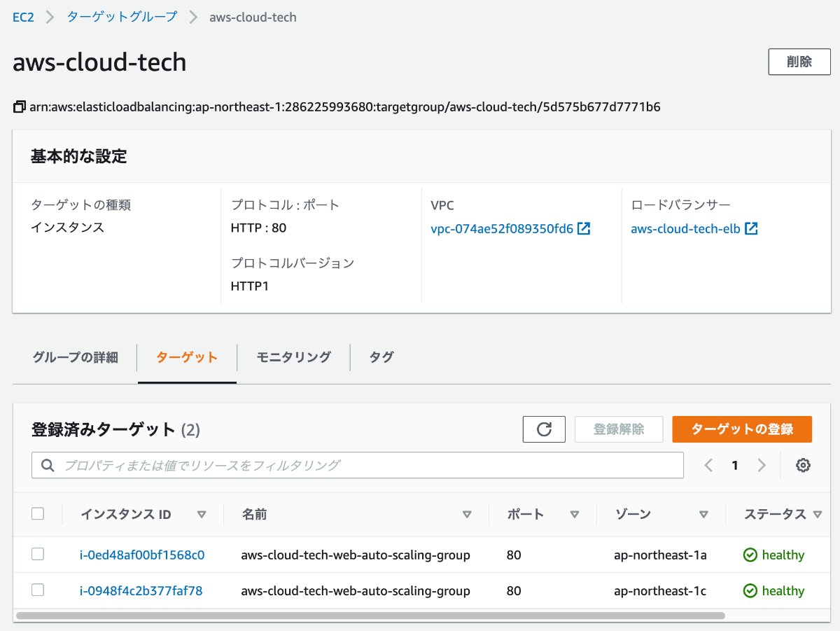Click the ターゲットの登録 button
The image size is (840, 631).
point(742,429)
